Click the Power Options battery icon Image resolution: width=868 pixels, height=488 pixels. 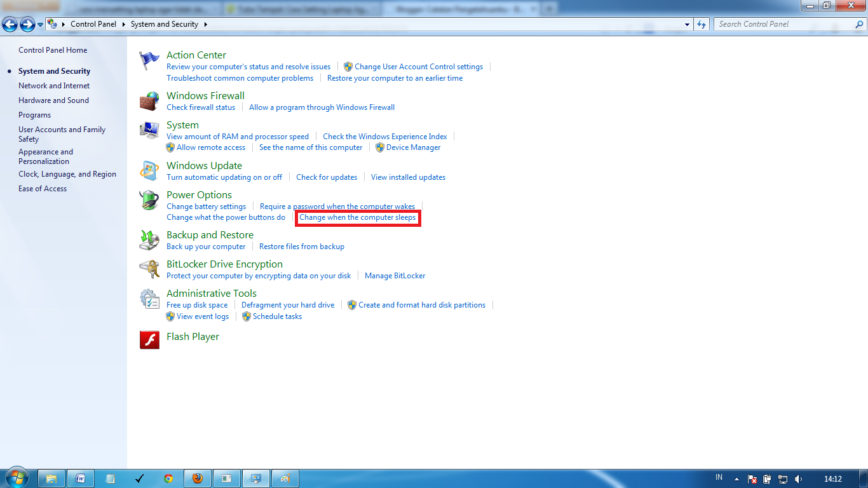click(149, 200)
